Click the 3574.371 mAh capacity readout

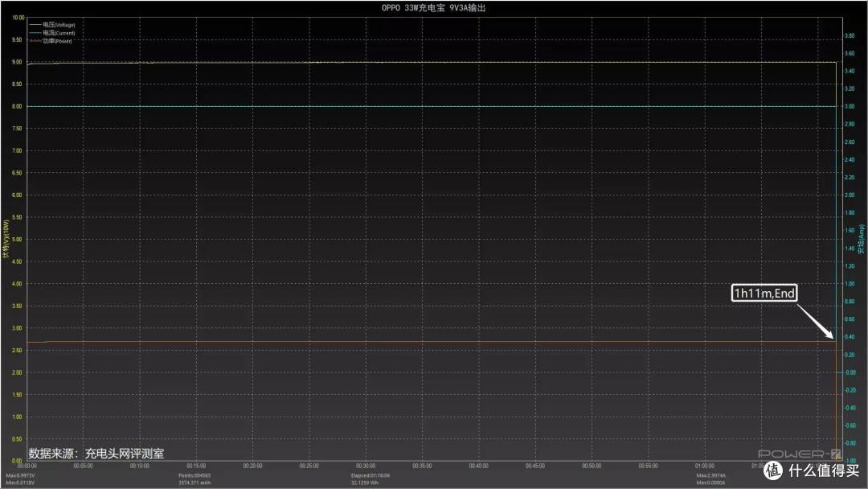pyautogui.click(x=194, y=483)
